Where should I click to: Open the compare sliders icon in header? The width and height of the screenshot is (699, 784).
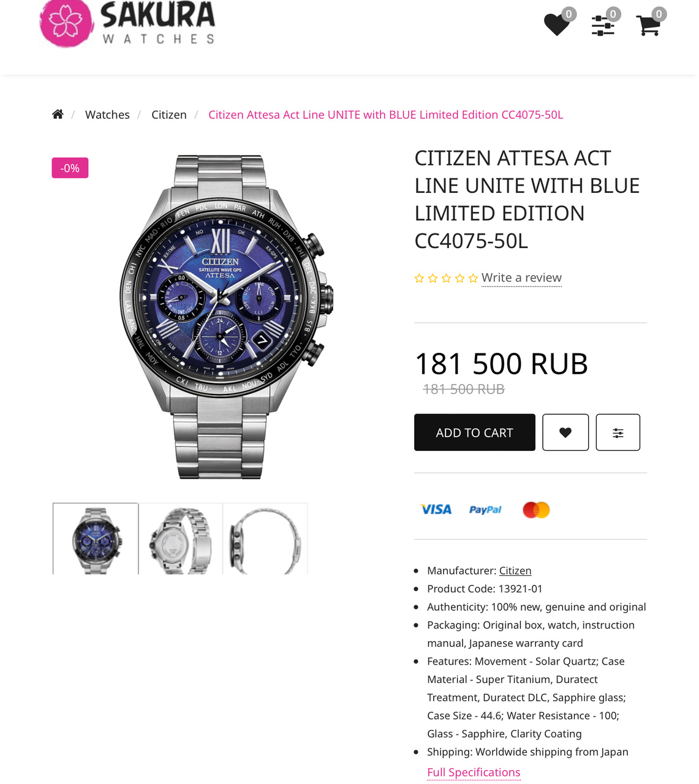tap(603, 25)
